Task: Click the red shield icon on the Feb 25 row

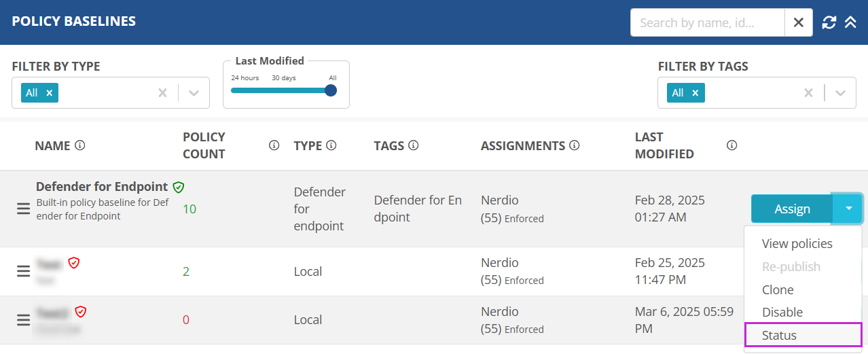Action: click(74, 263)
